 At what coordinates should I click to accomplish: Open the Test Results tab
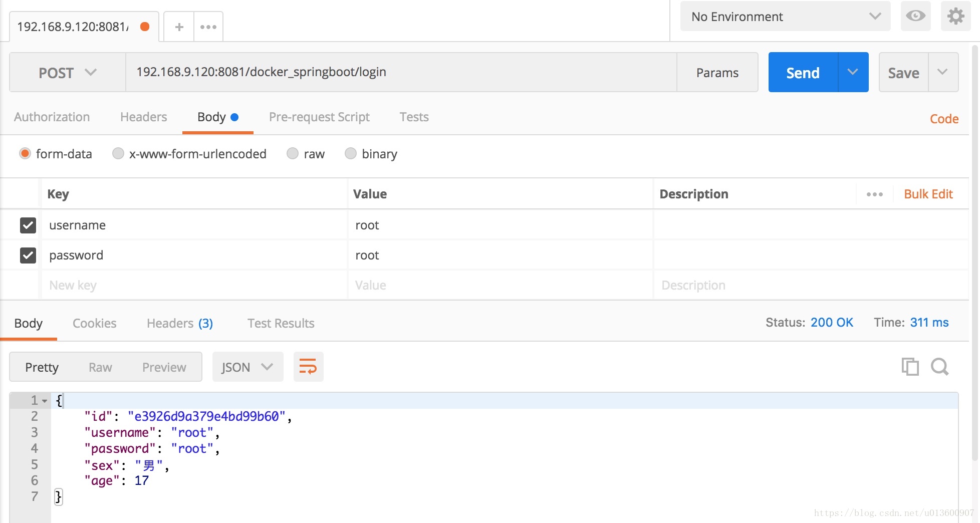tap(281, 323)
